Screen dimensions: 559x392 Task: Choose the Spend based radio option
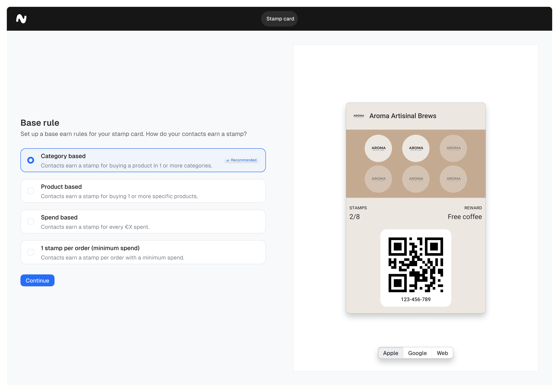click(x=31, y=222)
